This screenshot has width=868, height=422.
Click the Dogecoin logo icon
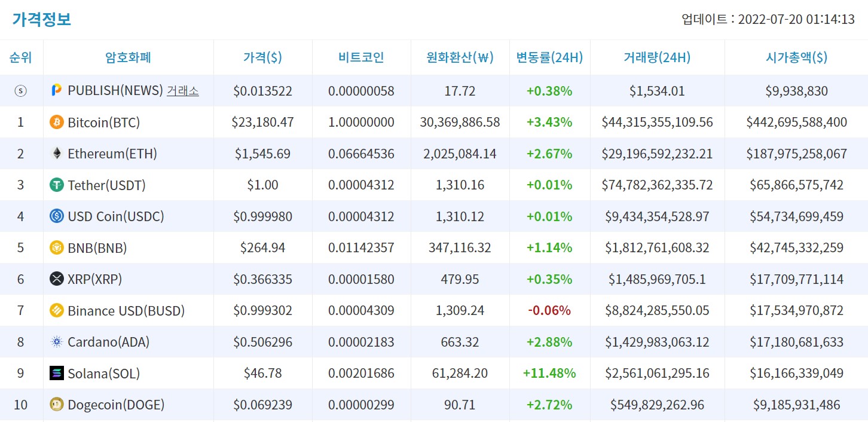(x=56, y=405)
